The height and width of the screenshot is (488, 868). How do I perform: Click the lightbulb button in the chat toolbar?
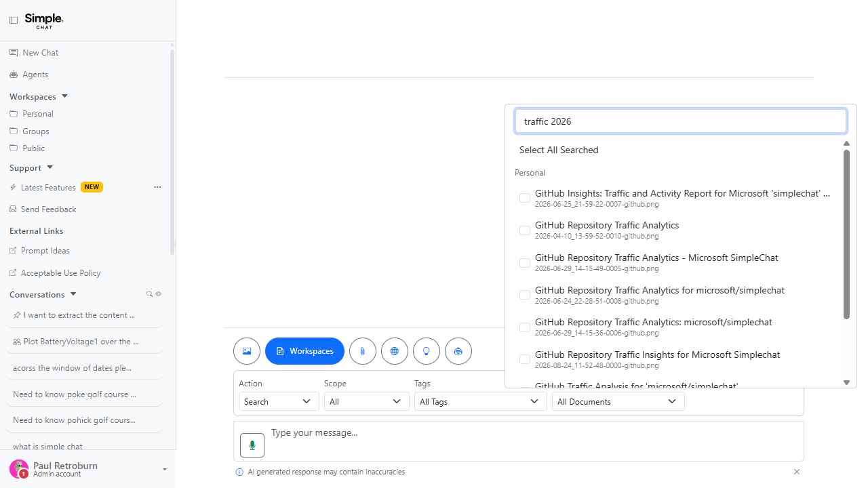click(x=427, y=351)
